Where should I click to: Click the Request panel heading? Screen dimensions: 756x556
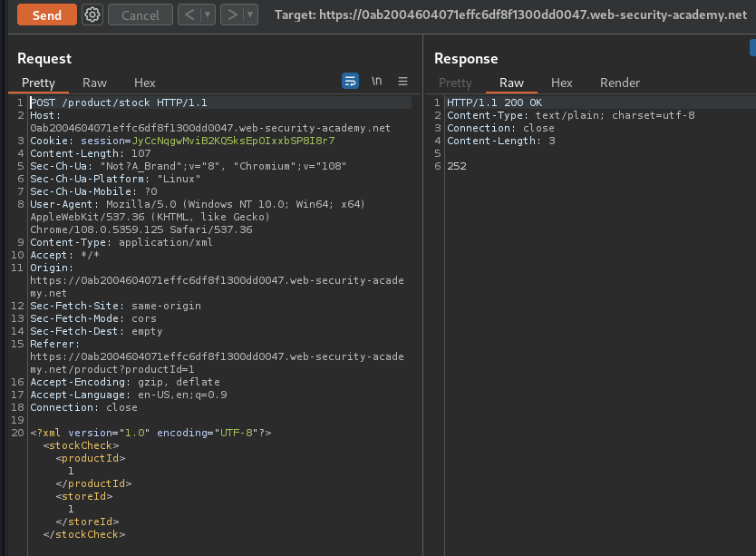point(44,59)
